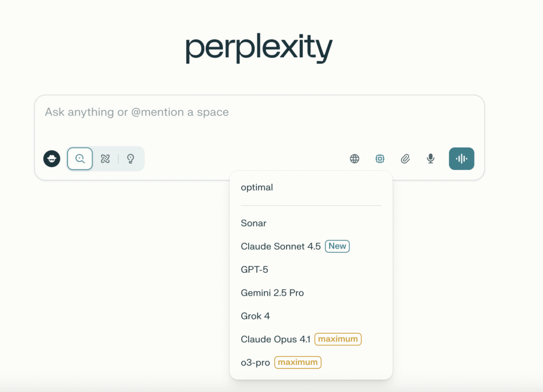This screenshot has height=392, width=543.
Task: Click the incognito mode avatar icon
Action: pos(52,158)
